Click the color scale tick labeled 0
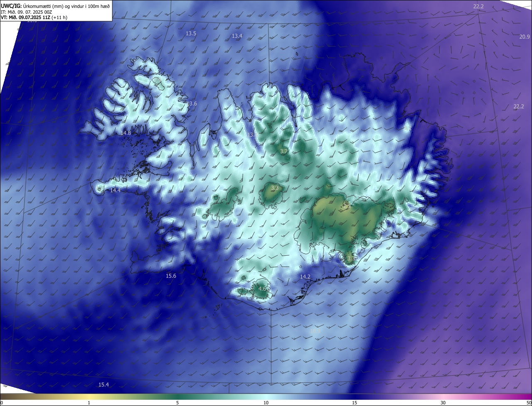 pos(2,403)
